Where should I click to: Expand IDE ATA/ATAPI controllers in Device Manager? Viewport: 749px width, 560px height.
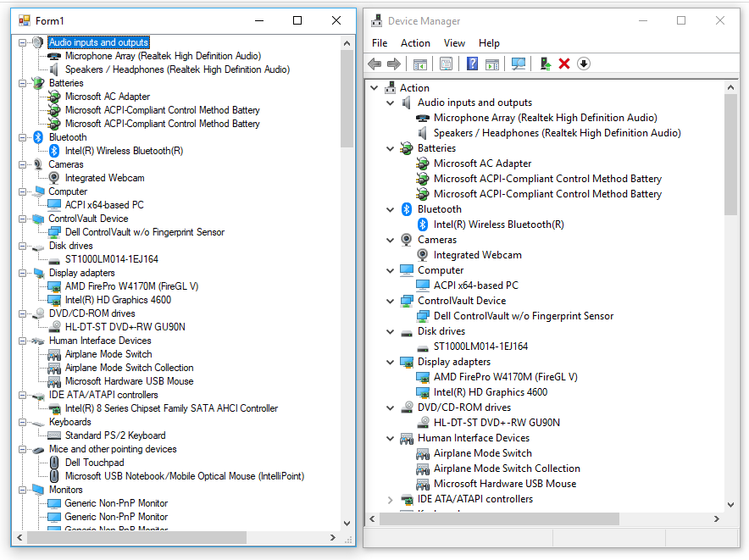391,500
